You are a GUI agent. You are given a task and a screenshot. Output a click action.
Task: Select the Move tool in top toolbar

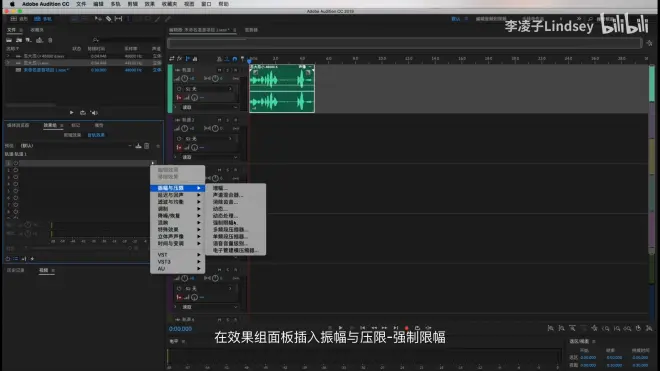click(98, 19)
